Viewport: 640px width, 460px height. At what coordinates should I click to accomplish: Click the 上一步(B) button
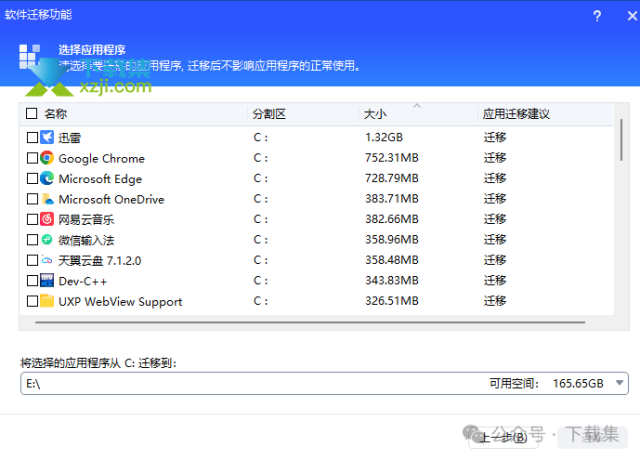503,438
